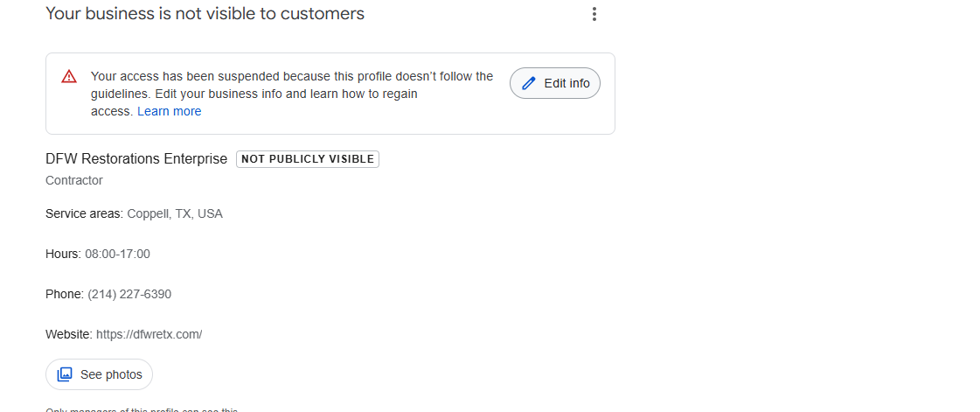Click the Coppell, TX, USA service area
Viewport: 980px width, 412px height.
(x=175, y=213)
